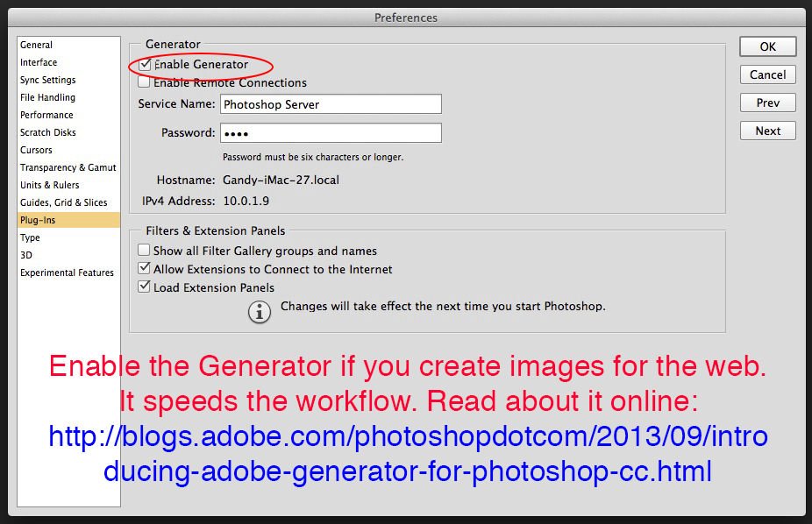Click into the Password field
The image size is (812, 524).
click(331, 133)
